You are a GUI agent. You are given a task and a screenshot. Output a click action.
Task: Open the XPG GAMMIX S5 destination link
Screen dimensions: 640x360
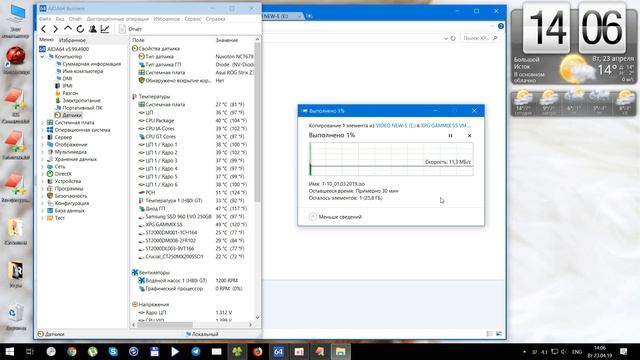click(x=445, y=125)
